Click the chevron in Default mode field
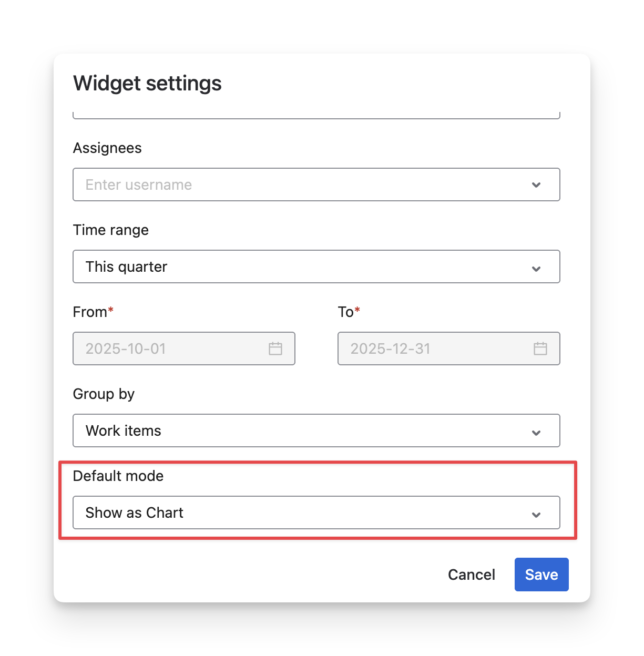 click(x=536, y=515)
